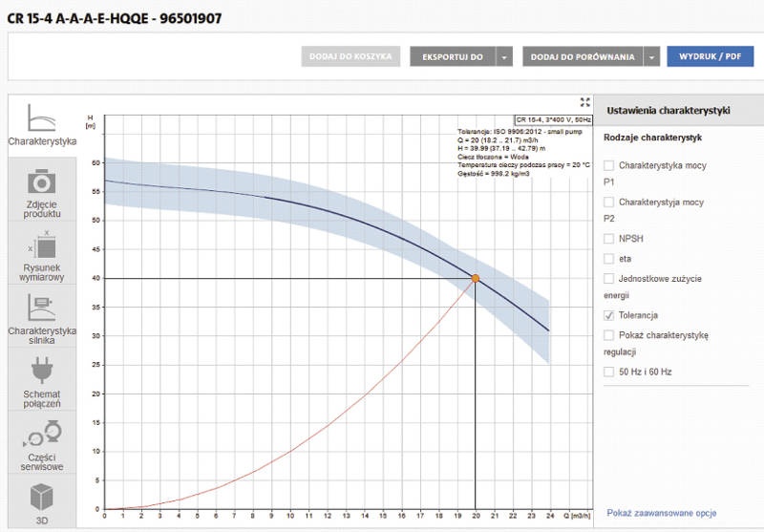Screen dimensions: 764x532
Task: Enable the eta efficiency checkbox
Action: tap(608, 258)
